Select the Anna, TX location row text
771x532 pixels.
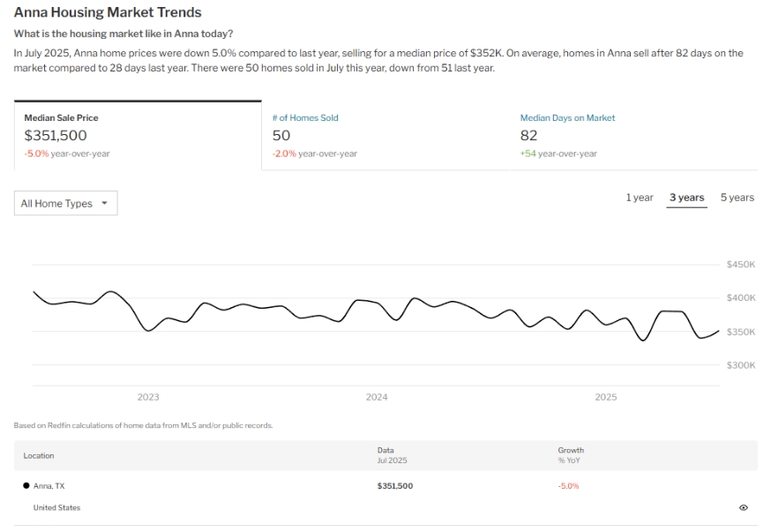[x=49, y=485]
